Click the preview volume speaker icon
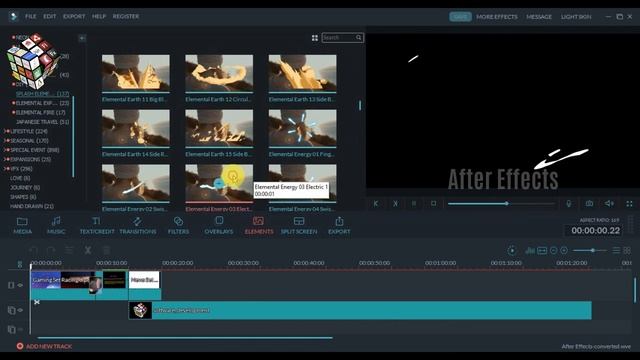The image size is (640, 360). click(x=609, y=203)
